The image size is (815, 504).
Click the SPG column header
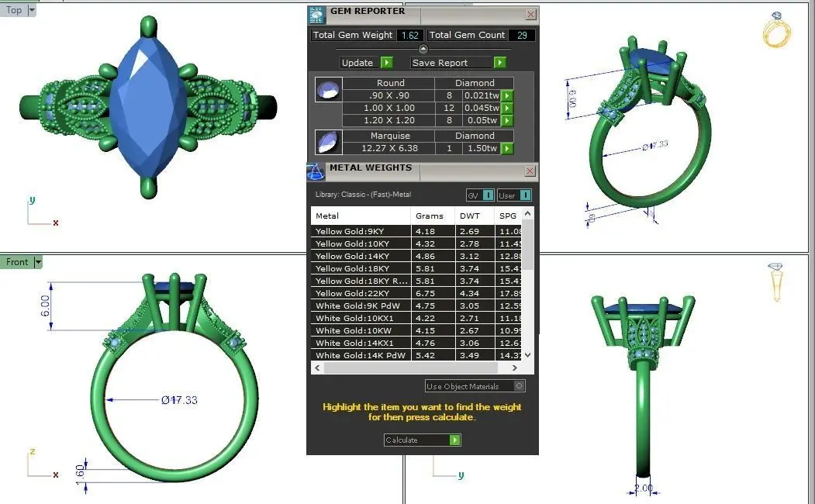click(508, 216)
